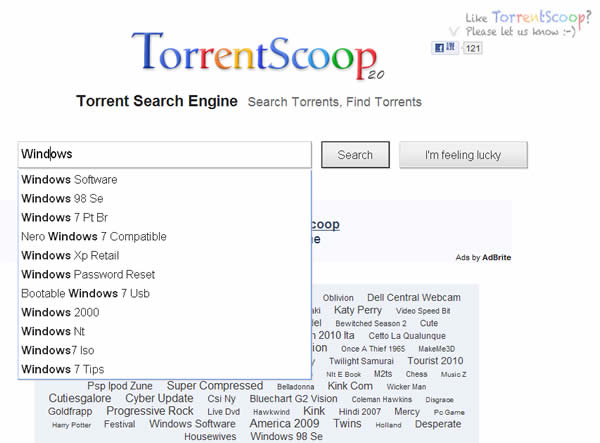
Task: Pick 'Bootable Windows 7 Usb' suggestion
Action: coord(165,293)
